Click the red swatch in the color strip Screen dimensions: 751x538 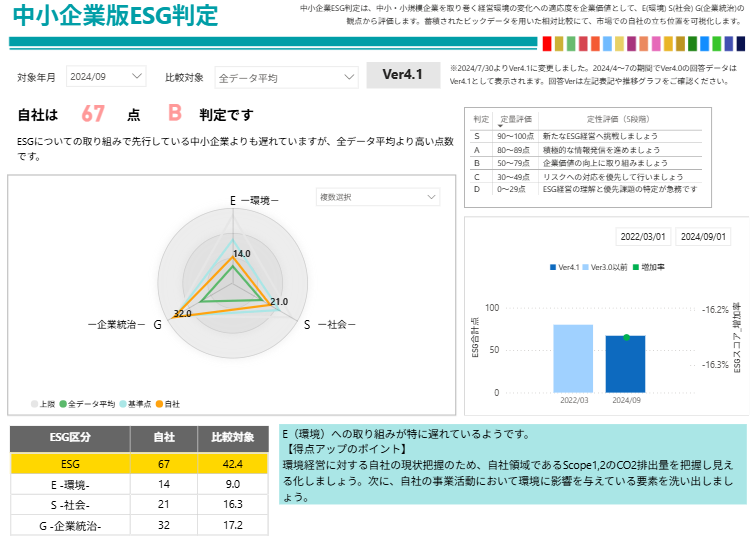point(546,44)
